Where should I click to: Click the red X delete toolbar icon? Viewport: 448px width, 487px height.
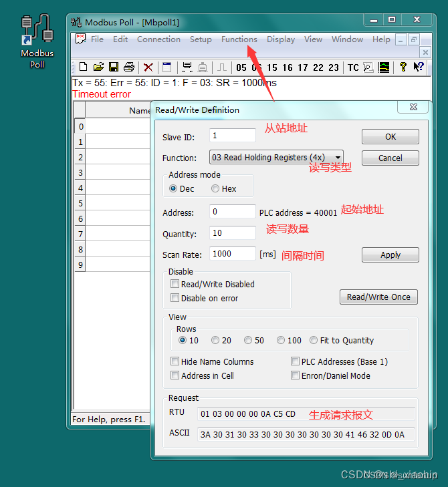pyautogui.click(x=148, y=67)
